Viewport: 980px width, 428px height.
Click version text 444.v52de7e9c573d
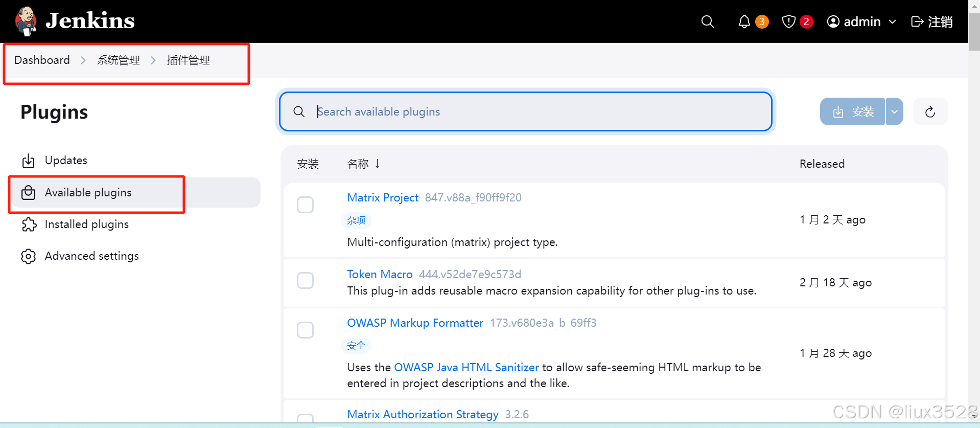pyautogui.click(x=470, y=274)
